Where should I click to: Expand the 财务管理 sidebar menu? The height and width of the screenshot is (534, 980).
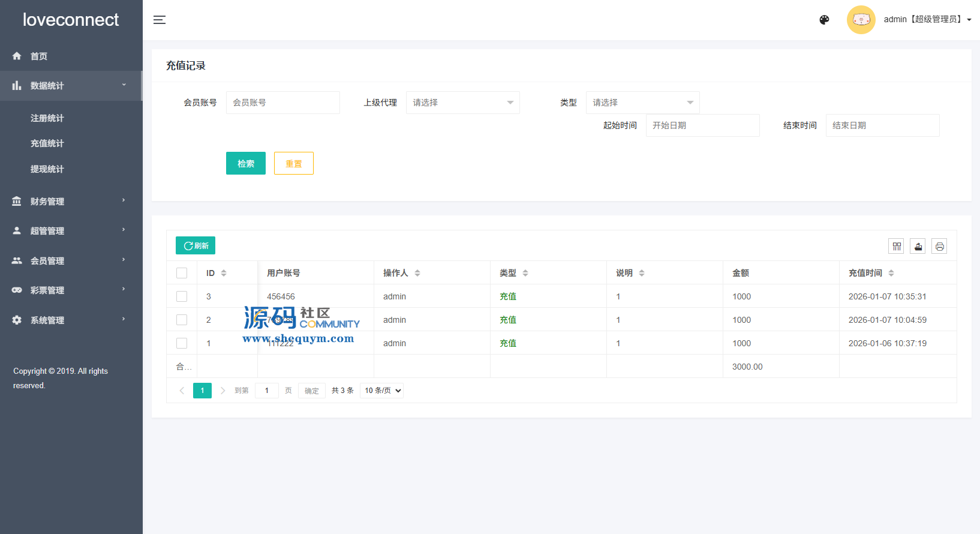[71, 202]
